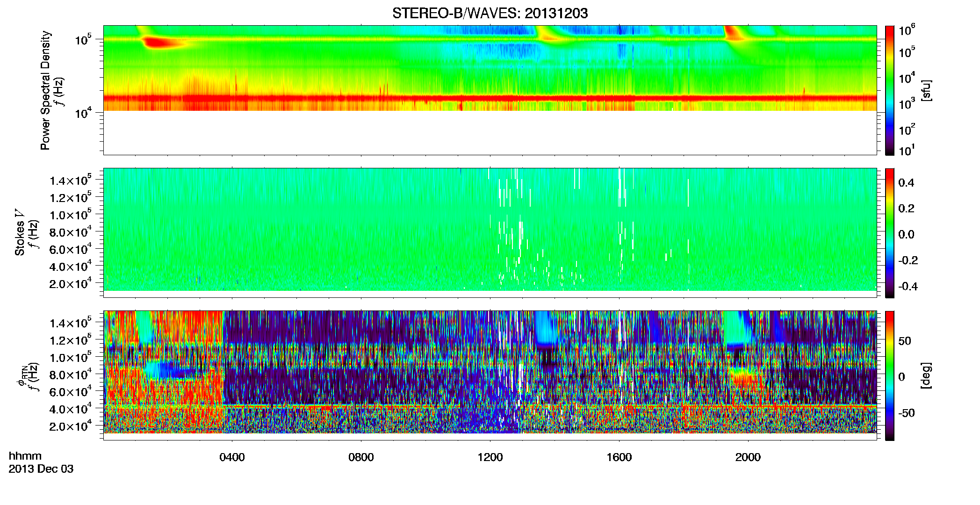Click the power spectral density colorbar
This screenshot has height=505, width=980.
point(890,90)
